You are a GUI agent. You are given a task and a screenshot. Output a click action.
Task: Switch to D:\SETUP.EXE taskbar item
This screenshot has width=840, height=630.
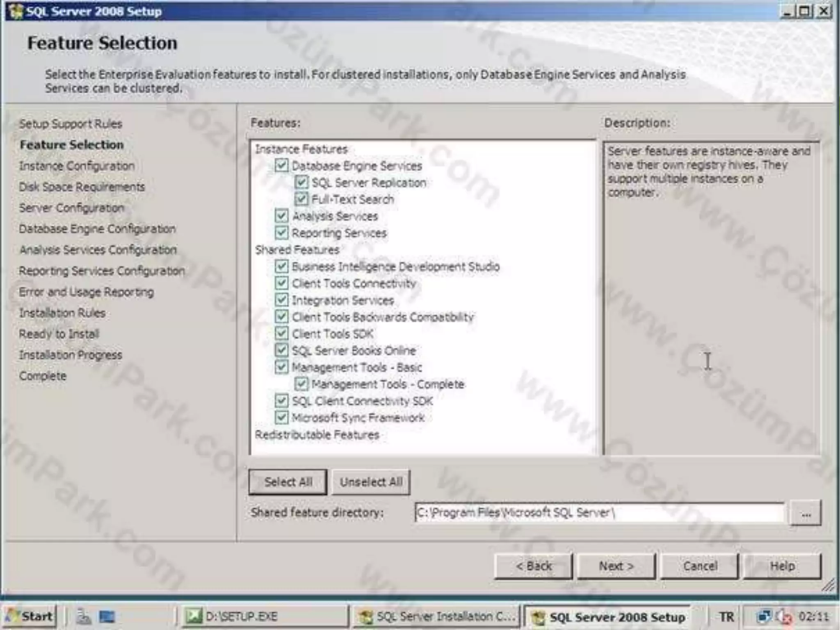click(x=265, y=616)
